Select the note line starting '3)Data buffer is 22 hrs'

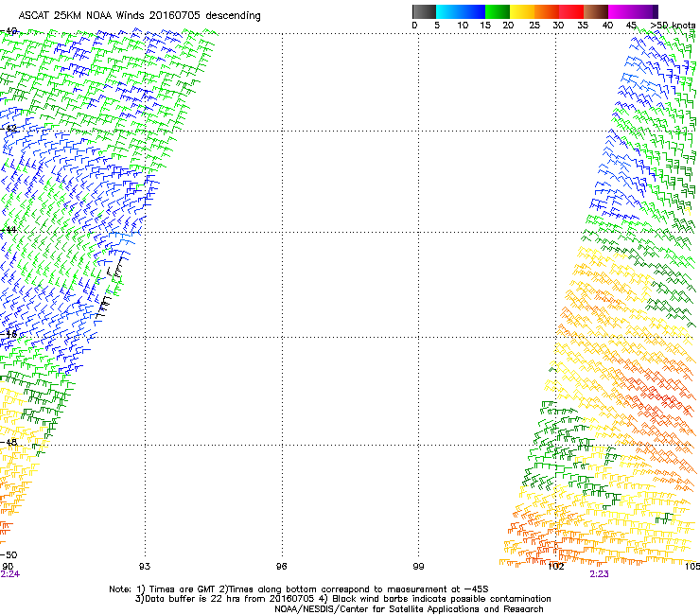point(342,599)
